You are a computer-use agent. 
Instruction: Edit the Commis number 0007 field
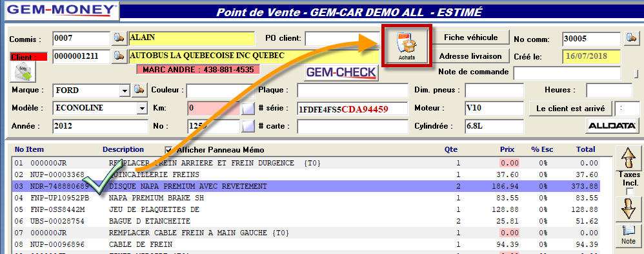coord(82,38)
